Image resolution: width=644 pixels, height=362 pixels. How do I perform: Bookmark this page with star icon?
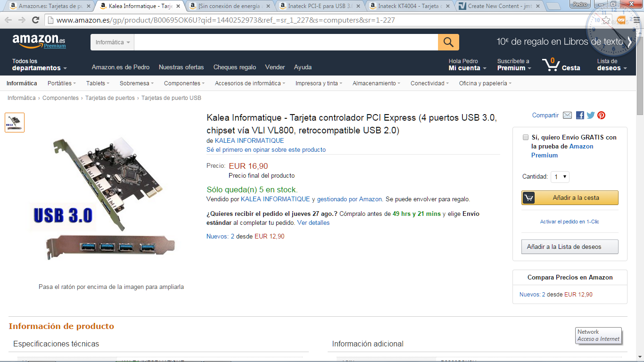click(x=607, y=20)
